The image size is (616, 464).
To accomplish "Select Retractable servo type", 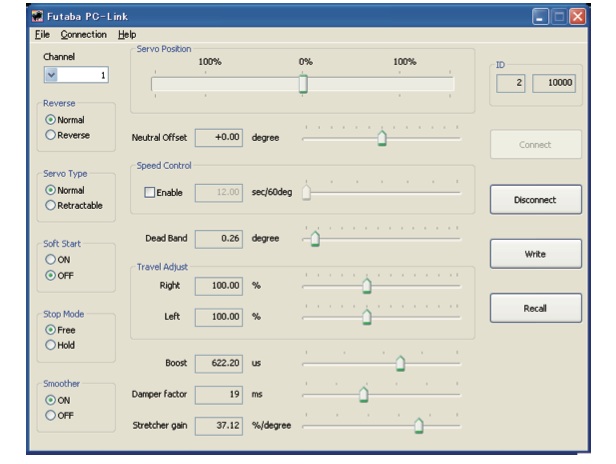I will [50, 205].
